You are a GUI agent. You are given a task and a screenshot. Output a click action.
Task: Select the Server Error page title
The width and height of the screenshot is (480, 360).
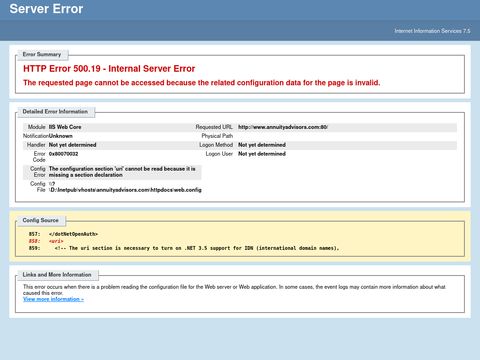[x=46, y=9]
